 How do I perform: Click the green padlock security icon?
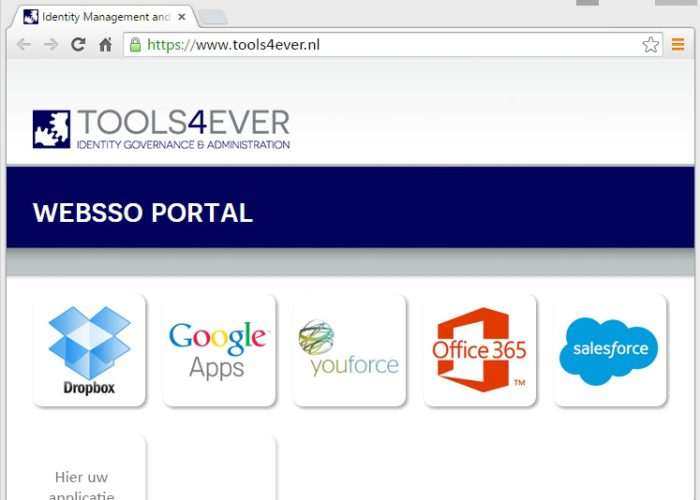pos(135,45)
